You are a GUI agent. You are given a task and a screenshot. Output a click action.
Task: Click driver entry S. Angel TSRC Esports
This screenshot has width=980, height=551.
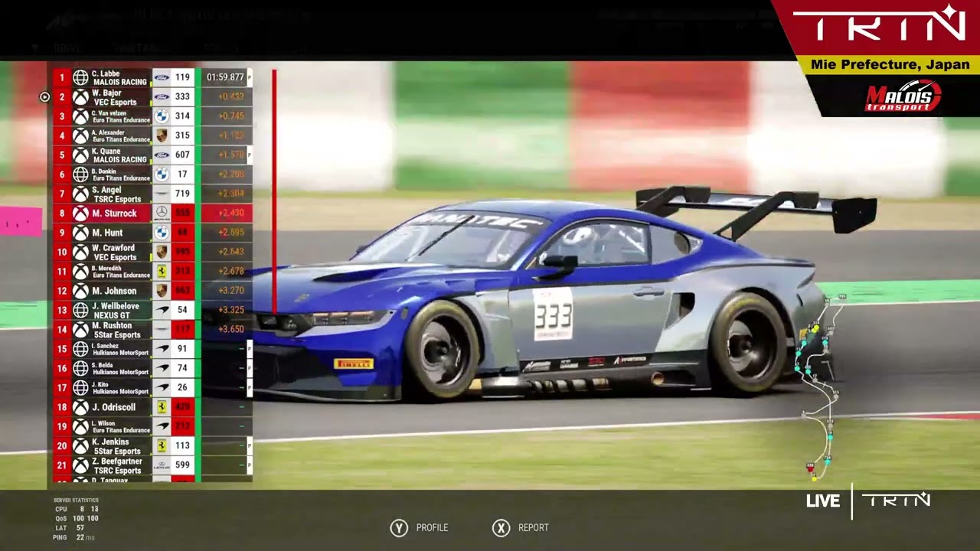coord(117,194)
